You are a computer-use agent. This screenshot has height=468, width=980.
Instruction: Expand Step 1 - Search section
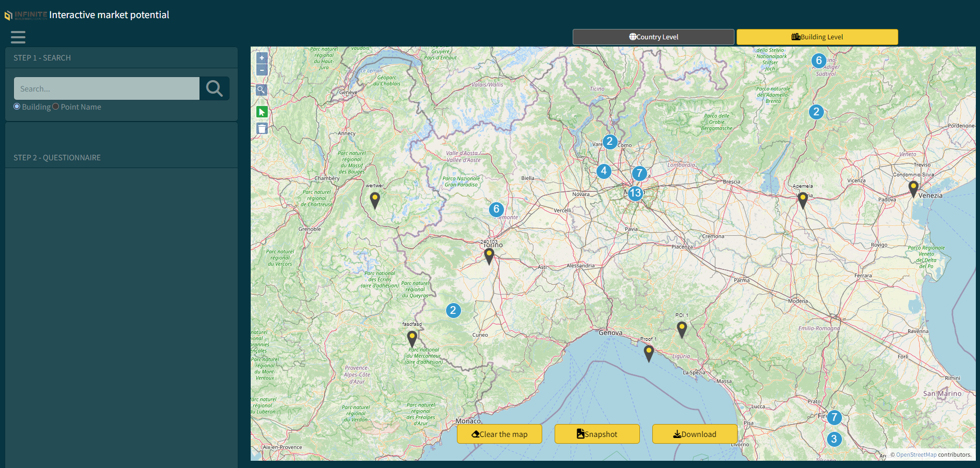[121, 58]
